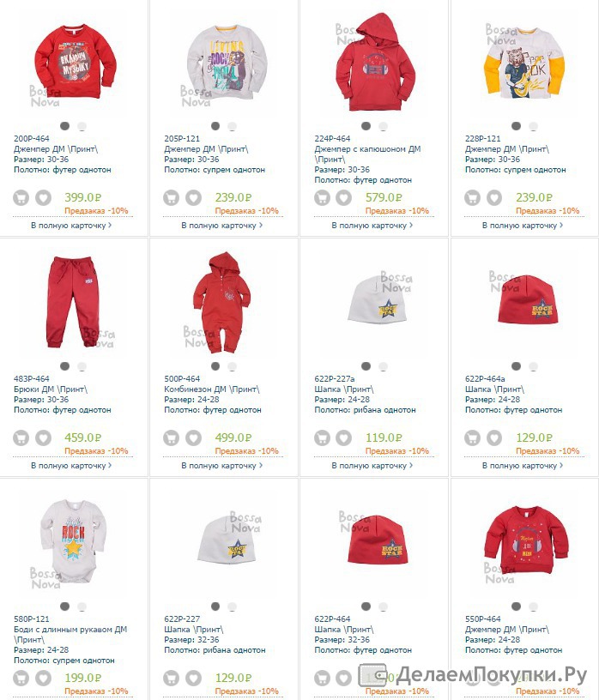This screenshot has width=599, height=700.
Task: Pick the dark color dot under 550Р-464 sweater
Action: [x=516, y=606]
